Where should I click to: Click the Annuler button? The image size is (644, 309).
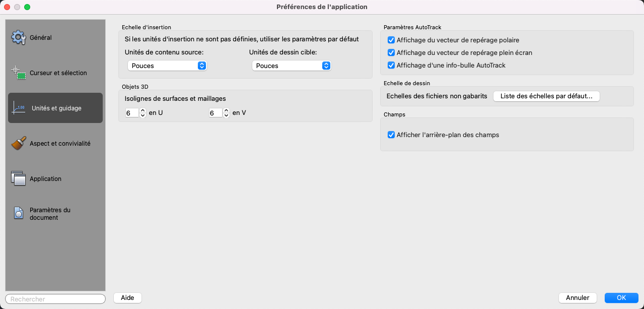(x=578, y=298)
